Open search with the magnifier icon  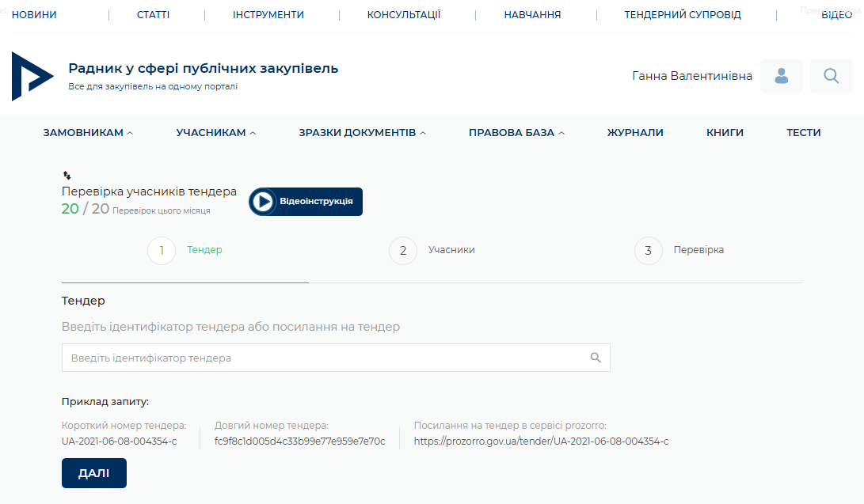point(831,76)
